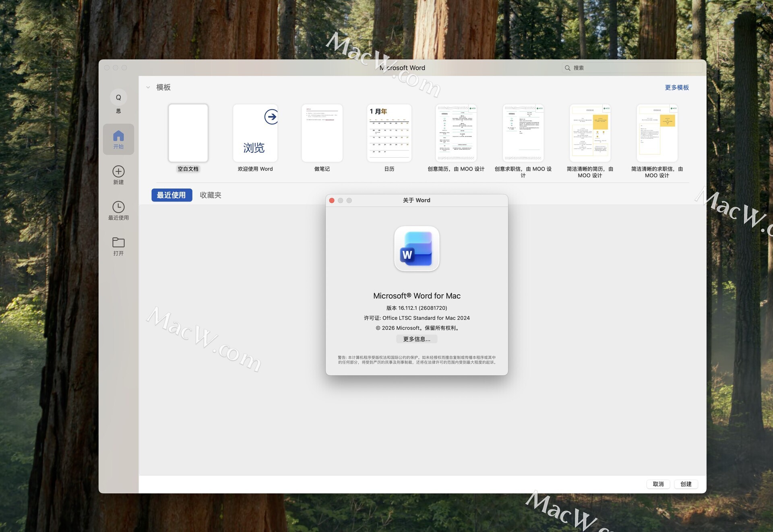Screen dimensions: 773x532
Task: Close the 关于 Word dialog
Action: (332, 200)
